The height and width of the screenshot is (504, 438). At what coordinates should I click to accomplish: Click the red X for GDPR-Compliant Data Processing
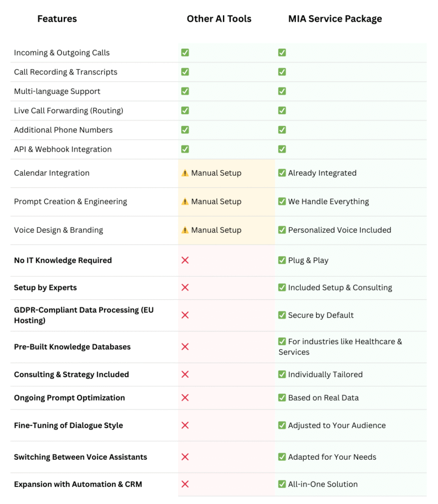click(x=185, y=315)
